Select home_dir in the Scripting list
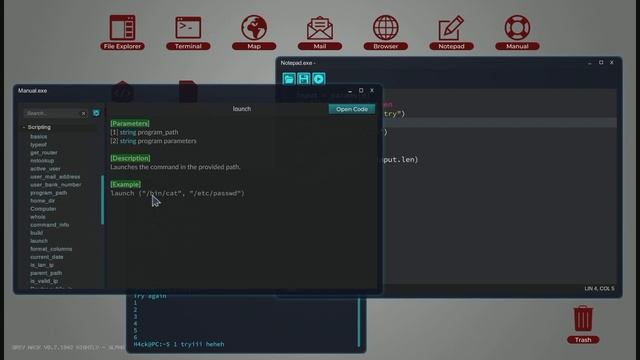 pos(42,201)
